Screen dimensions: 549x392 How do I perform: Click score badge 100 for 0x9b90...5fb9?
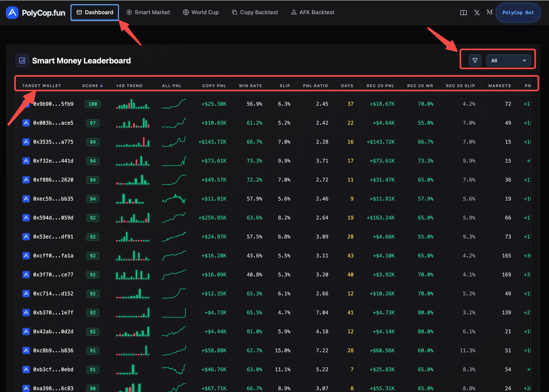(93, 104)
